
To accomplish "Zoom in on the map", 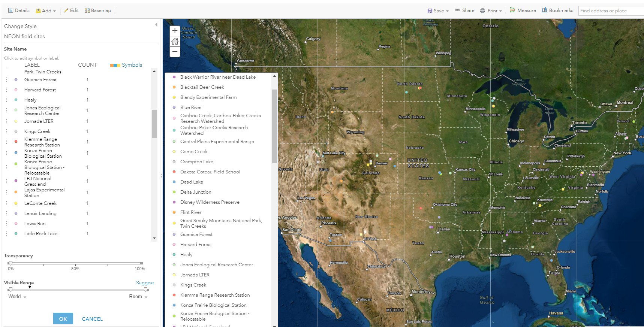I will [x=175, y=31].
